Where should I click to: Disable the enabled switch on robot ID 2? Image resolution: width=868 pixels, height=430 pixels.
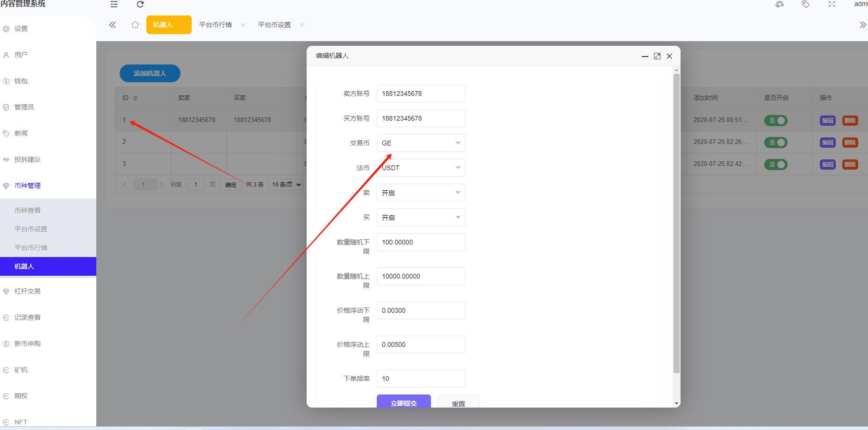775,142
